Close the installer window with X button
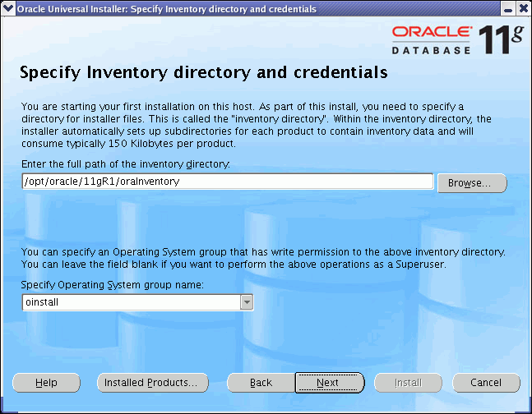 (x=522, y=8)
